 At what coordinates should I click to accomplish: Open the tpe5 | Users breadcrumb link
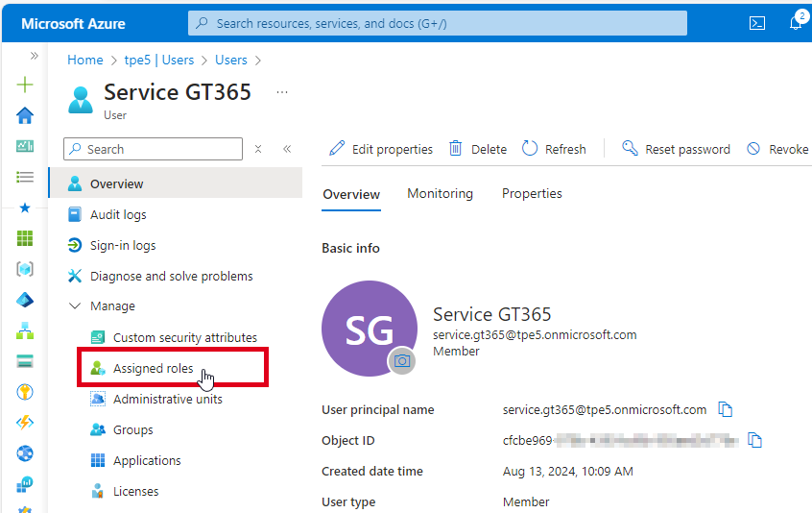[158, 60]
